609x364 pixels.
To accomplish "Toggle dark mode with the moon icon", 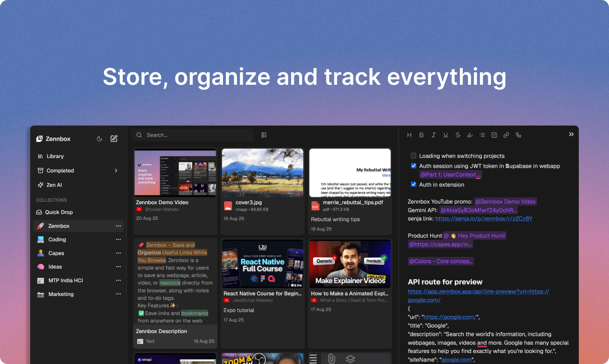I will (x=100, y=139).
